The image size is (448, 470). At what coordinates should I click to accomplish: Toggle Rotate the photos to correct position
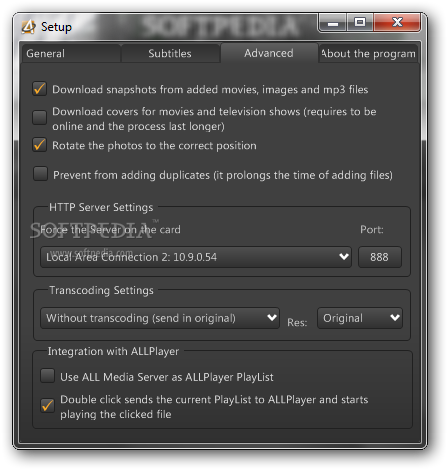[39, 145]
